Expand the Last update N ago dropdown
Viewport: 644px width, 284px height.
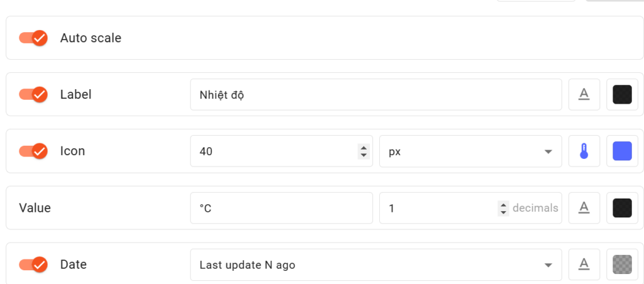pyautogui.click(x=375, y=265)
